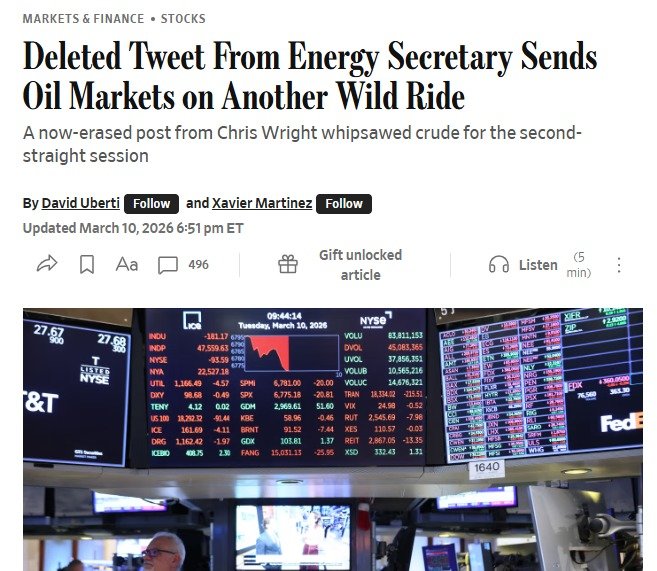The width and height of the screenshot is (657, 571).
Task: Click the Listen button label
Action: coord(538,265)
